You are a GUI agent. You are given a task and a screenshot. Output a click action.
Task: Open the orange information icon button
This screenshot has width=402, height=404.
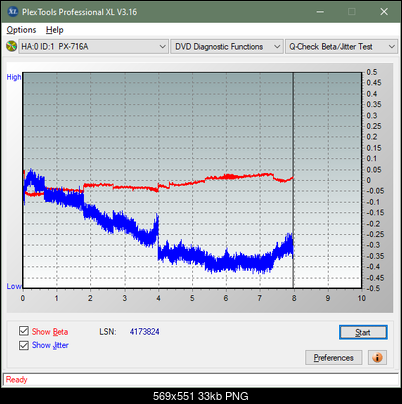(377, 358)
